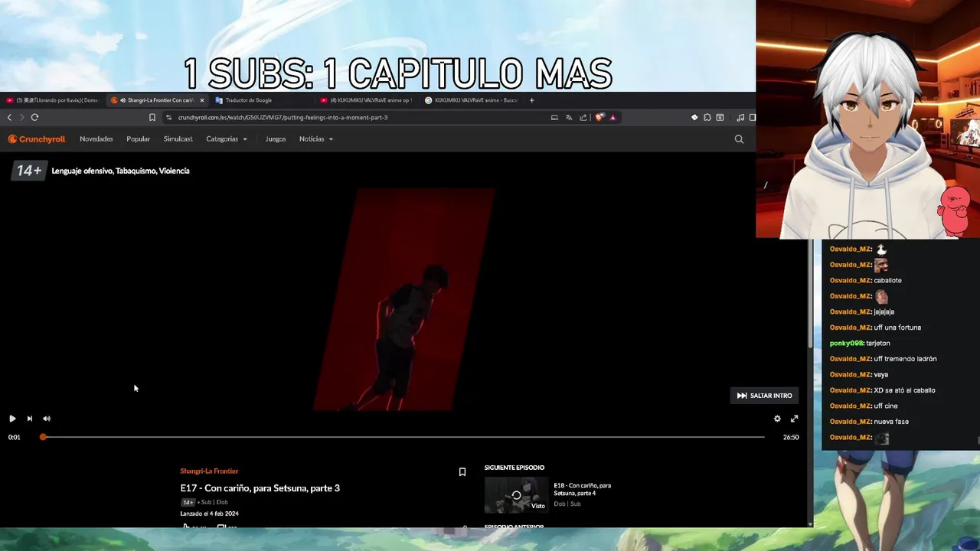Click the diamond-shaped icon in browser toolbar
The image size is (980, 551).
(694, 117)
